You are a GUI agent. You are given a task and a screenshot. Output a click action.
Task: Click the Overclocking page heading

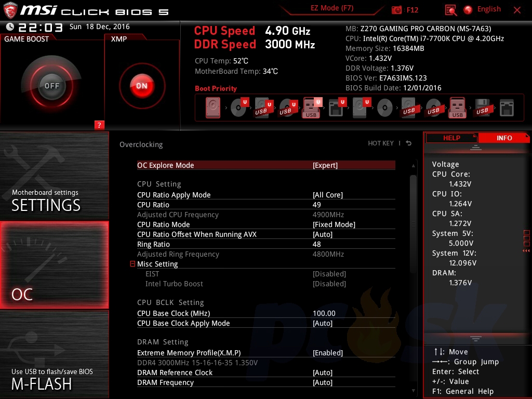(141, 144)
